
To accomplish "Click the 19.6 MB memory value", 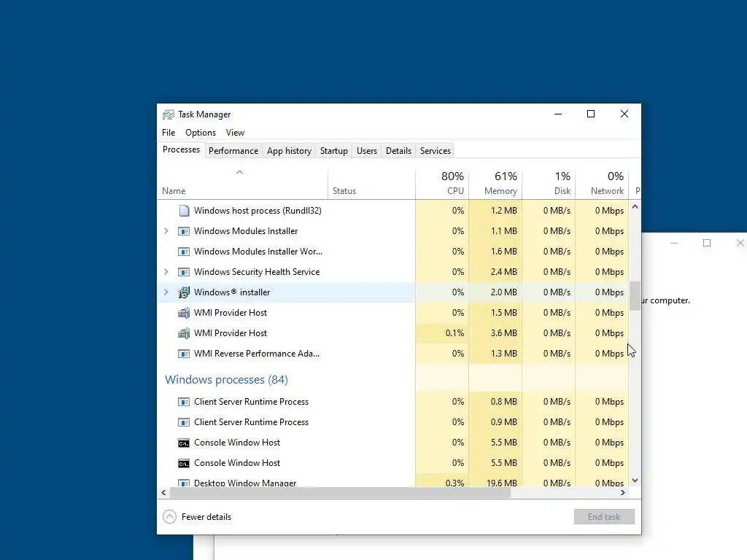I will tap(502, 483).
